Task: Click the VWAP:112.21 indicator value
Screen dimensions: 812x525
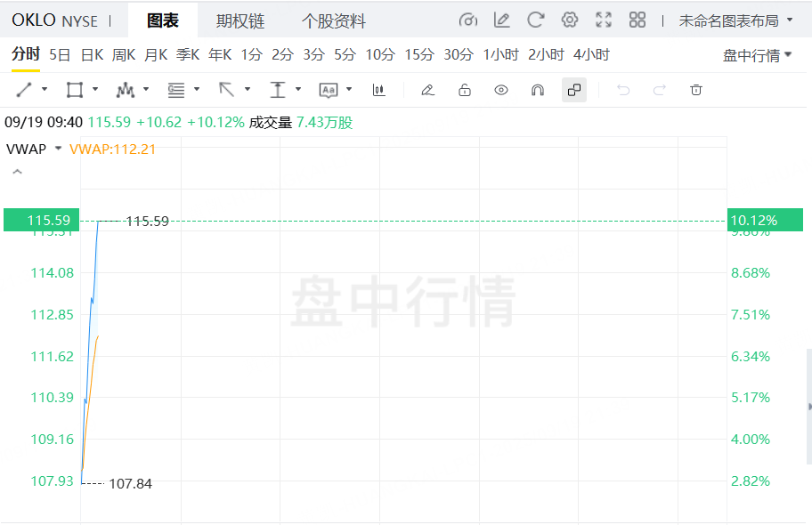Action: pos(112,149)
